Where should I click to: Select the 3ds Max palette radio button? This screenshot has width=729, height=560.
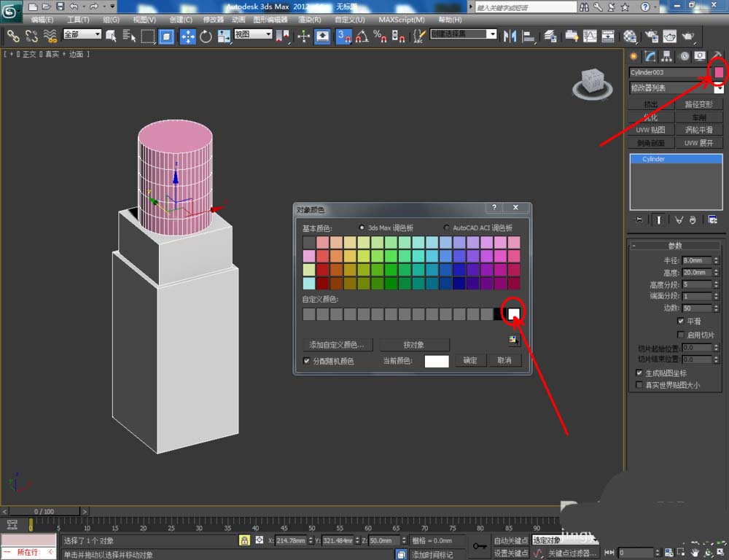coord(362,228)
